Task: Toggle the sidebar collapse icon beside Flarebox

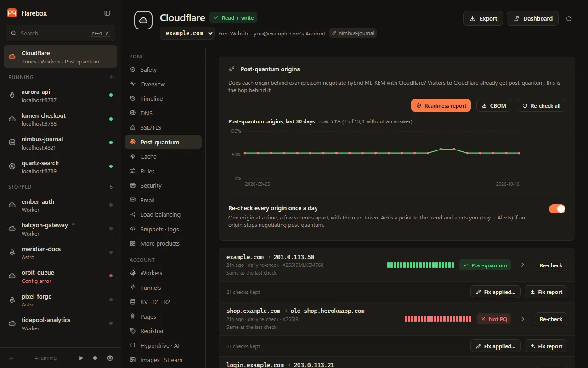Action: [x=107, y=13]
